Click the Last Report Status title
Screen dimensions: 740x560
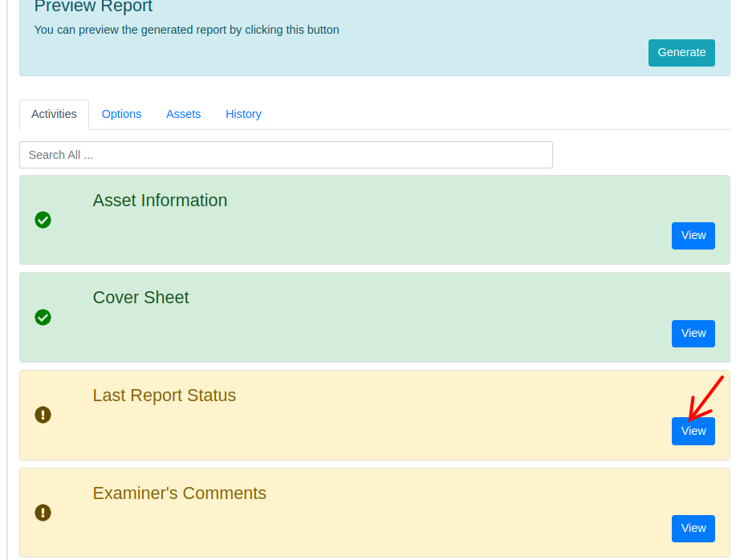(x=164, y=396)
